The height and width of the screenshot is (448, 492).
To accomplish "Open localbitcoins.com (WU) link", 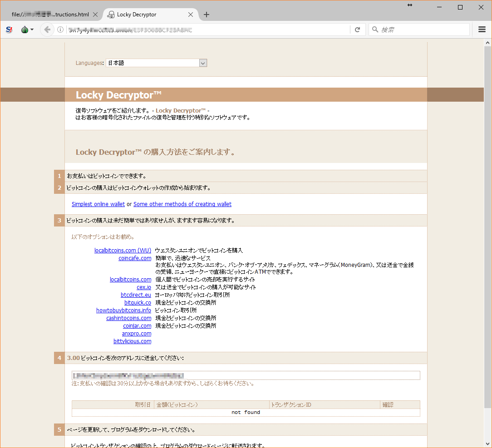I will (123, 251).
